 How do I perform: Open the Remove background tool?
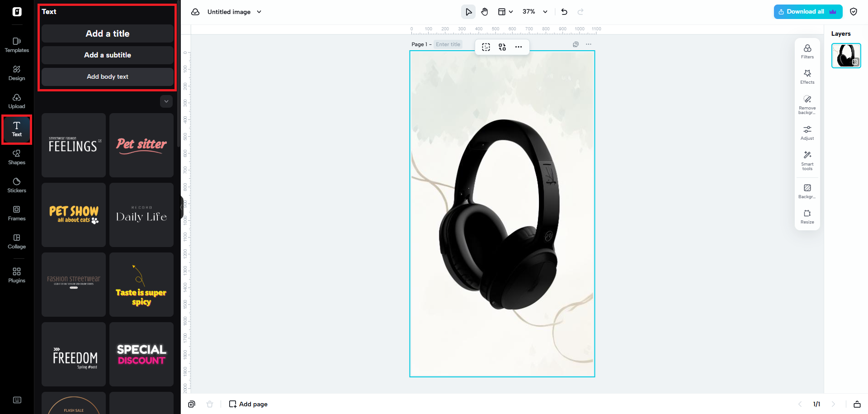(807, 104)
